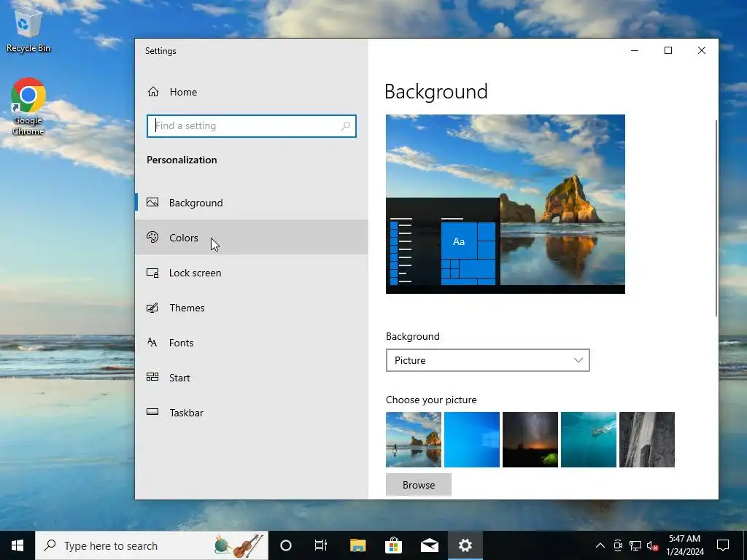Maximize the Settings window

click(668, 50)
